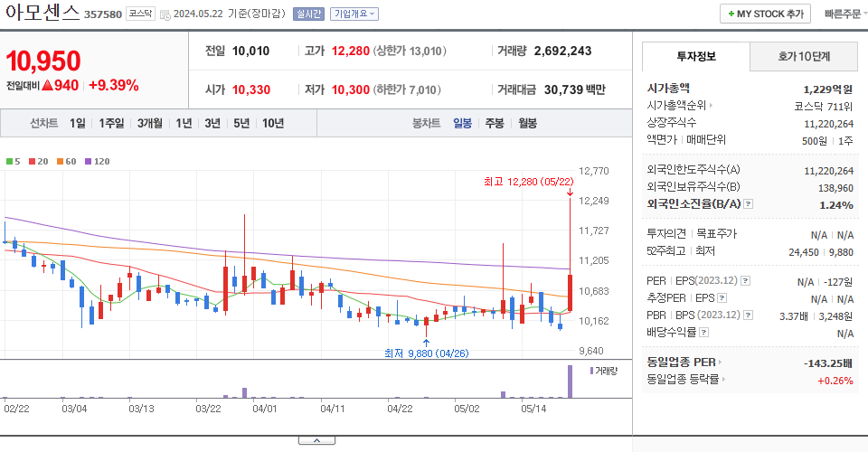Open 동일업종 PER link

[x=684, y=363]
